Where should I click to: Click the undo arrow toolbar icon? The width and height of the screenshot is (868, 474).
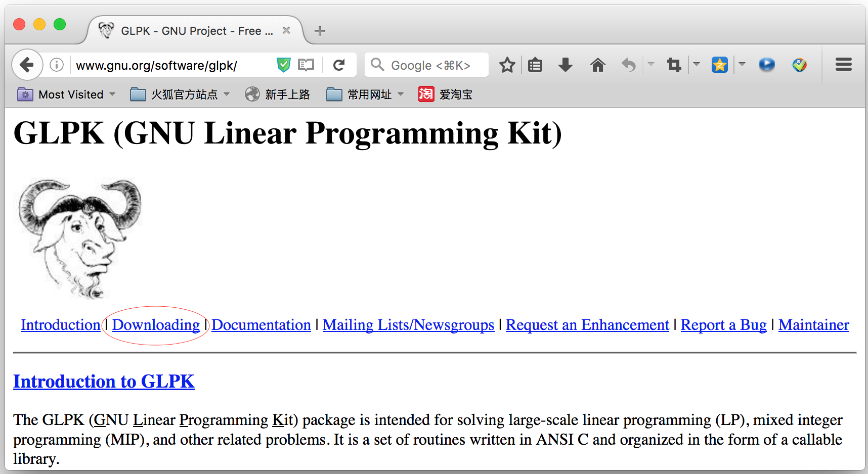coord(629,65)
